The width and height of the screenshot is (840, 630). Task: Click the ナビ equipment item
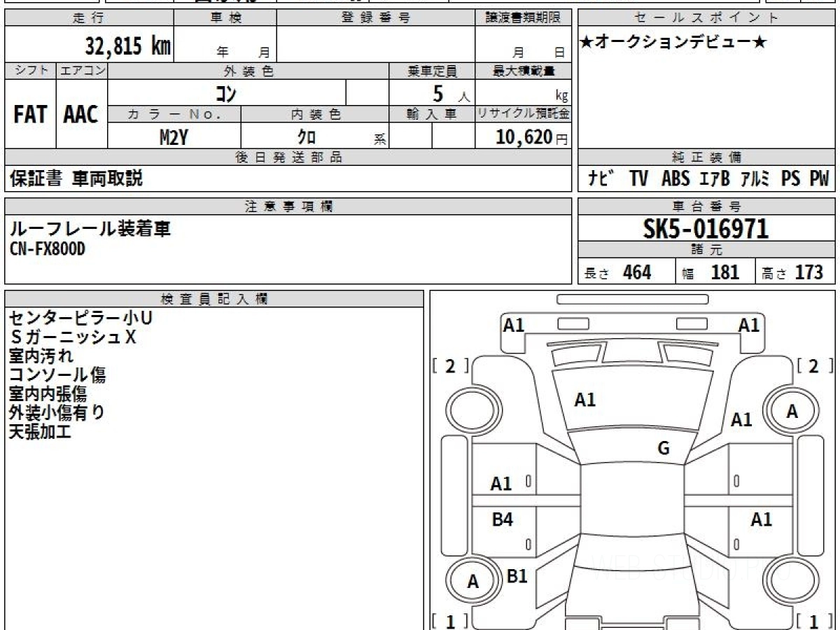[601, 179]
